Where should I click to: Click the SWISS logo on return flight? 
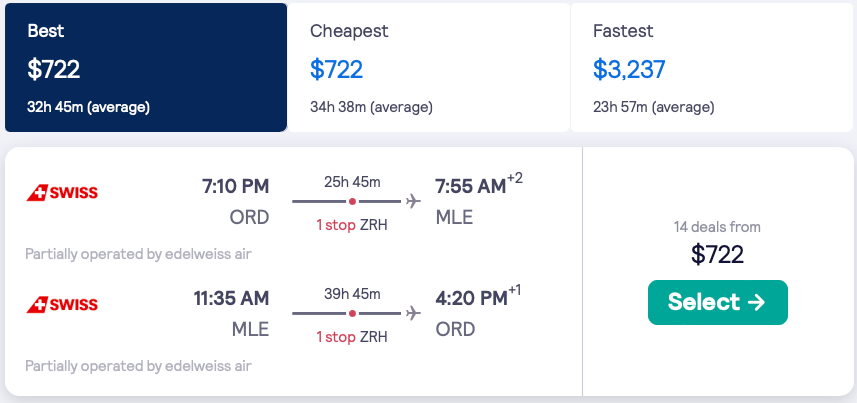point(62,304)
